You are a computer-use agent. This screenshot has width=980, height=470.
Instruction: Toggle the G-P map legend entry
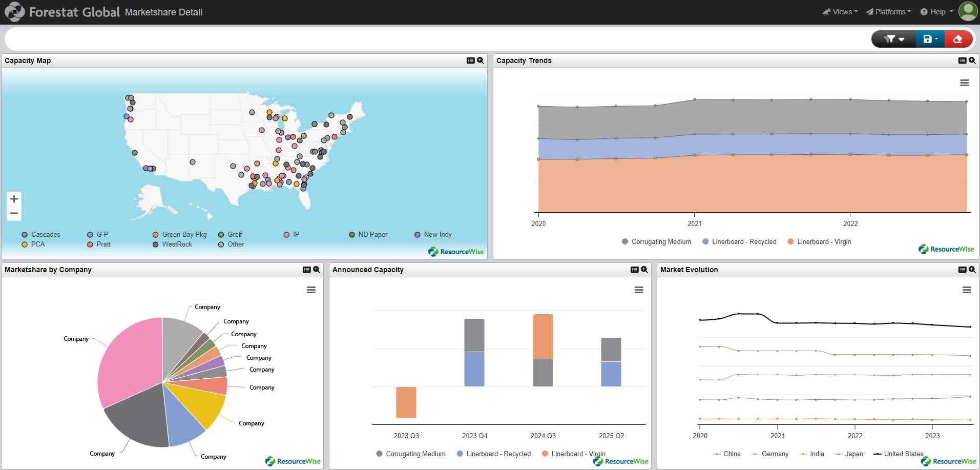tap(98, 235)
